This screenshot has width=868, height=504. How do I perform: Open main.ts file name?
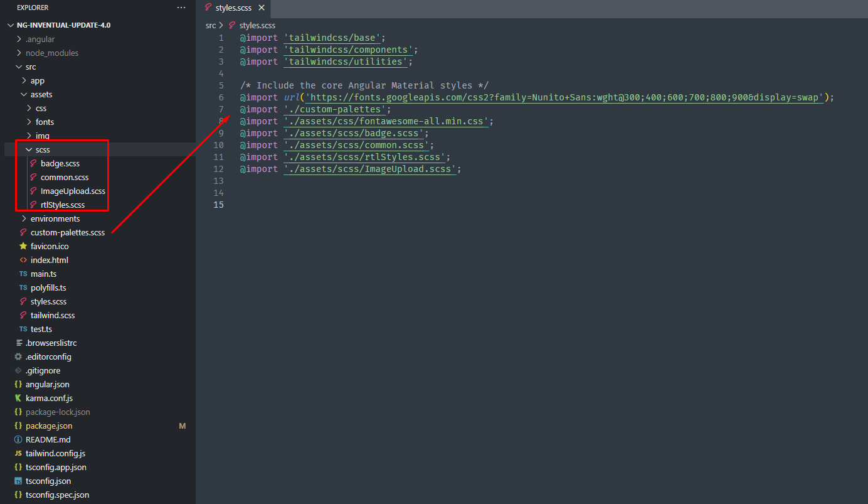click(x=43, y=274)
